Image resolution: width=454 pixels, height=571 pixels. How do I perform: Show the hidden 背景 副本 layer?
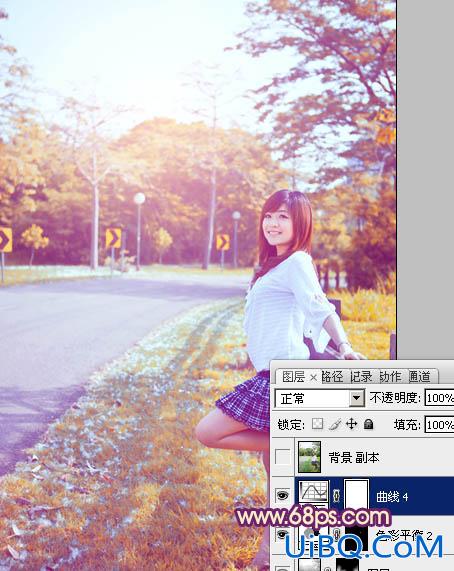tap(283, 457)
